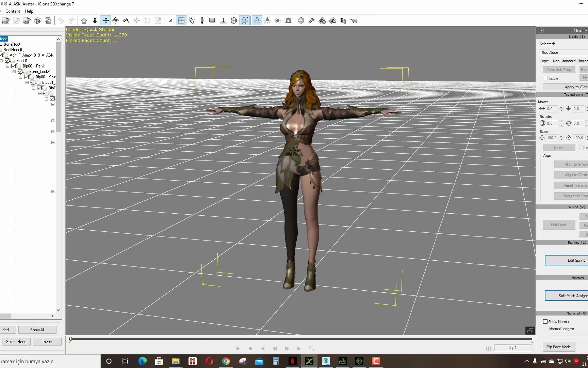Click the FBX import icon in toolbar
The height and width of the screenshot is (368, 588).
pyautogui.click(x=5, y=21)
